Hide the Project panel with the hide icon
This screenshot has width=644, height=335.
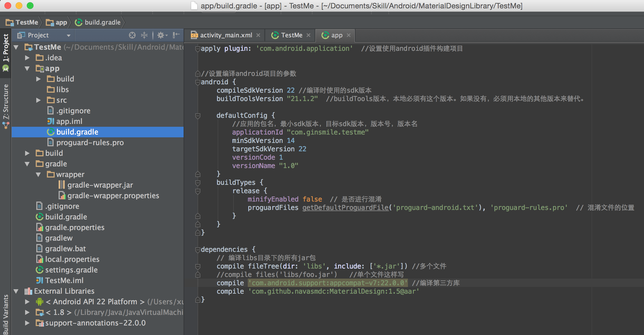[x=176, y=35]
